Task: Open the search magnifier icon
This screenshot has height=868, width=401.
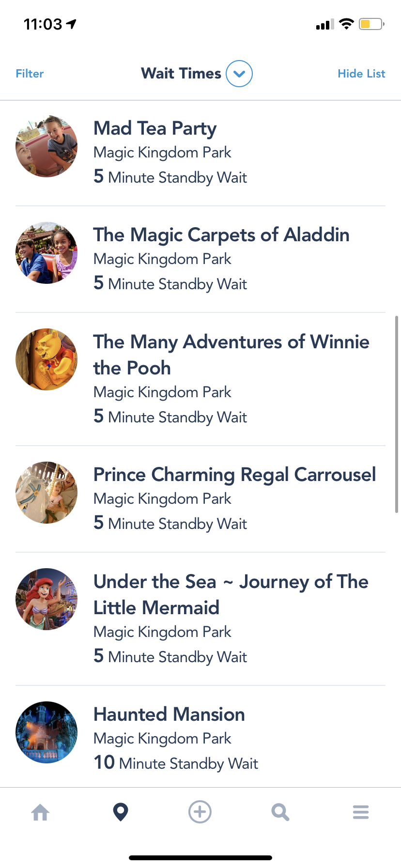Action: [x=280, y=812]
